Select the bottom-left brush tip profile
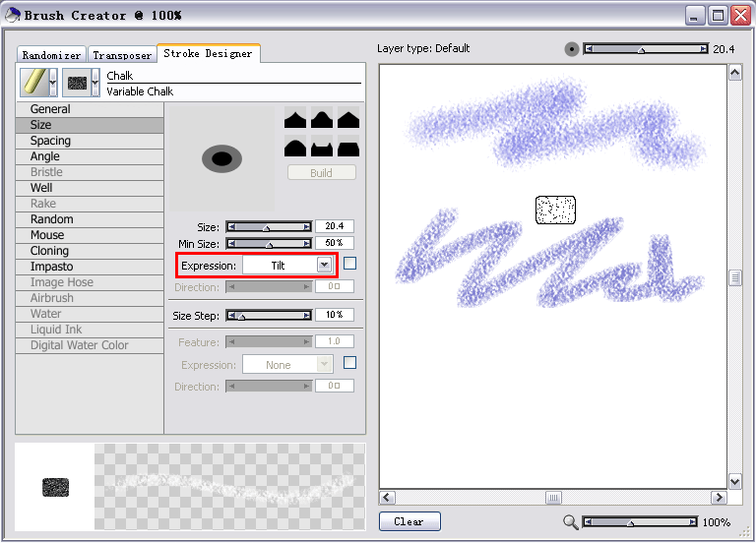Screen dimensions: 756x543 [295, 149]
